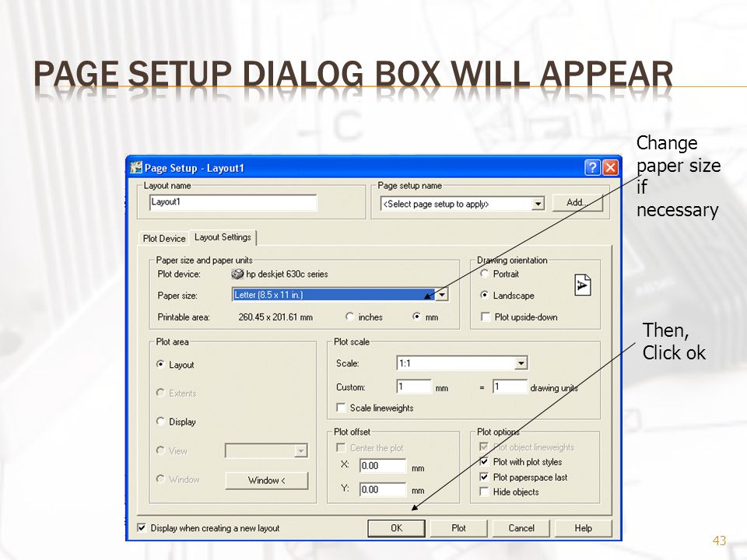Close the Page Setup dialog

(610, 168)
